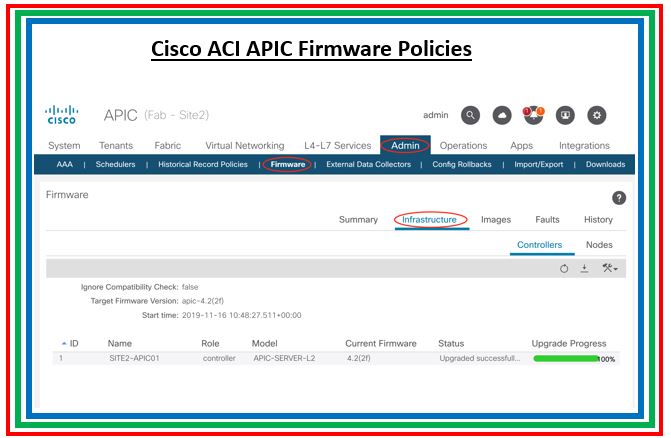
Task: Click the user feedback monitor icon
Action: point(565,115)
